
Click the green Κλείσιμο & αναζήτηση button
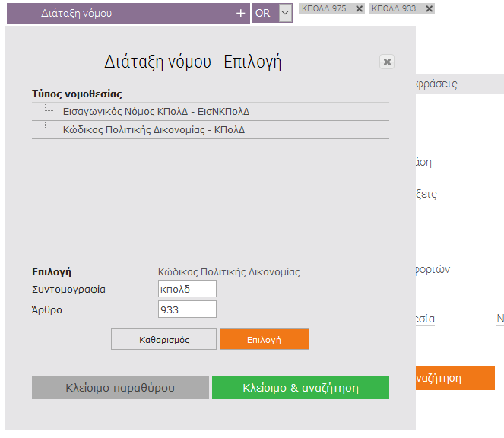(x=300, y=387)
